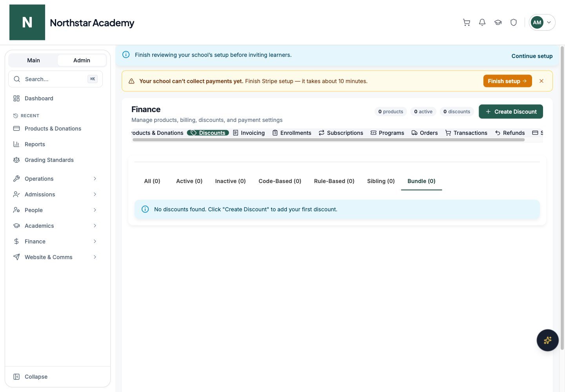Open Dashboard from the sidebar
The height and width of the screenshot is (392, 565).
click(x=55, y=98)
